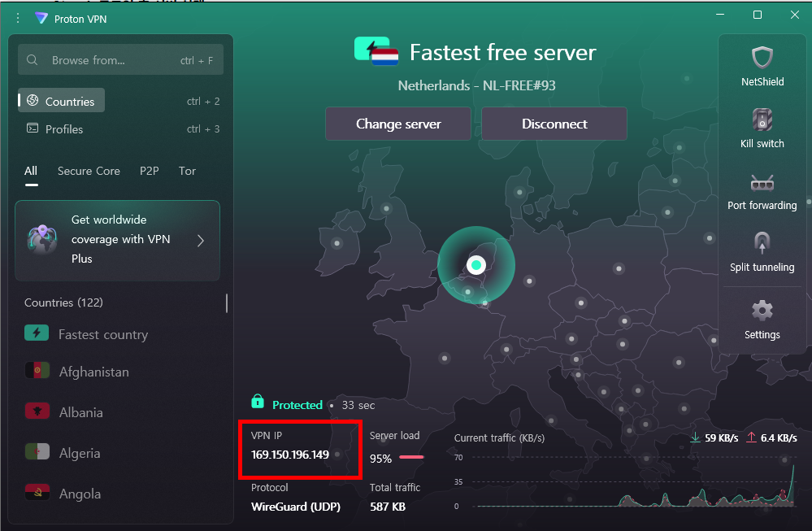The width and height of the screenshot is (812, 531).
Task: Click the Netherlands connected map marker
Action: click(476, 265)
